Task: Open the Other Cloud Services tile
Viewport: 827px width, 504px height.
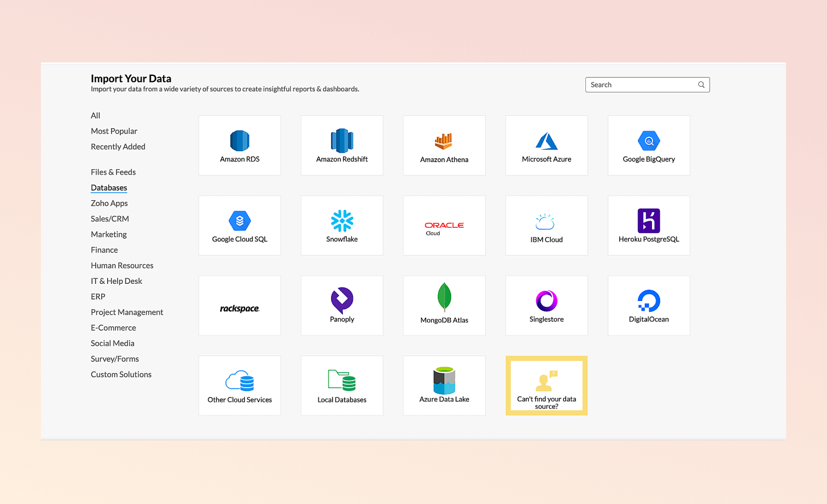Action: (240, 386)
